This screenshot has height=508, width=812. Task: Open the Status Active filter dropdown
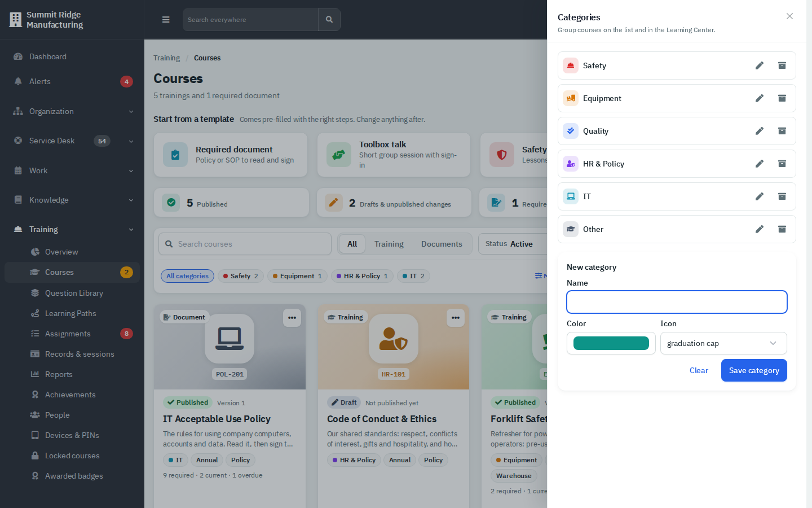click(513, 244)
